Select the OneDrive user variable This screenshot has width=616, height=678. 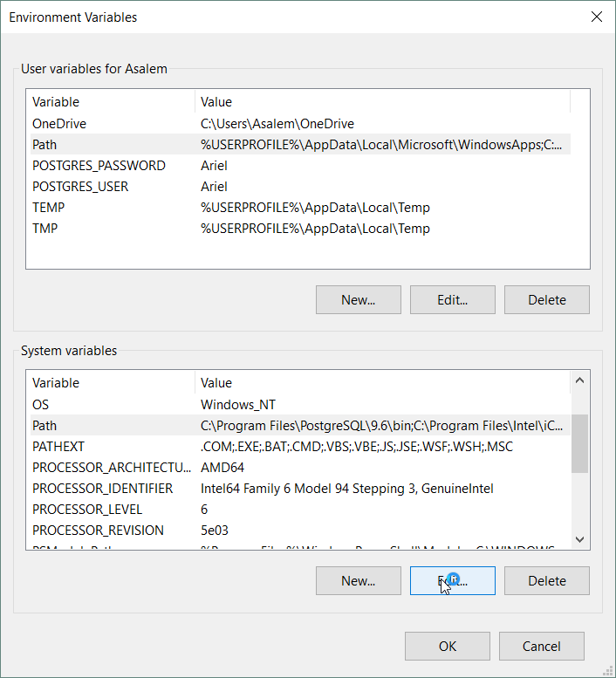click(59, 124)
